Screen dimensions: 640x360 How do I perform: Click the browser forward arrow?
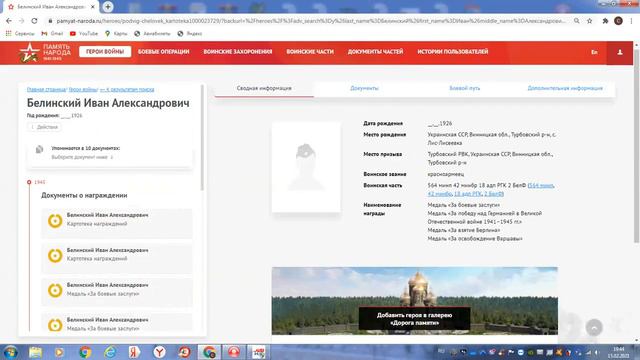22,21
